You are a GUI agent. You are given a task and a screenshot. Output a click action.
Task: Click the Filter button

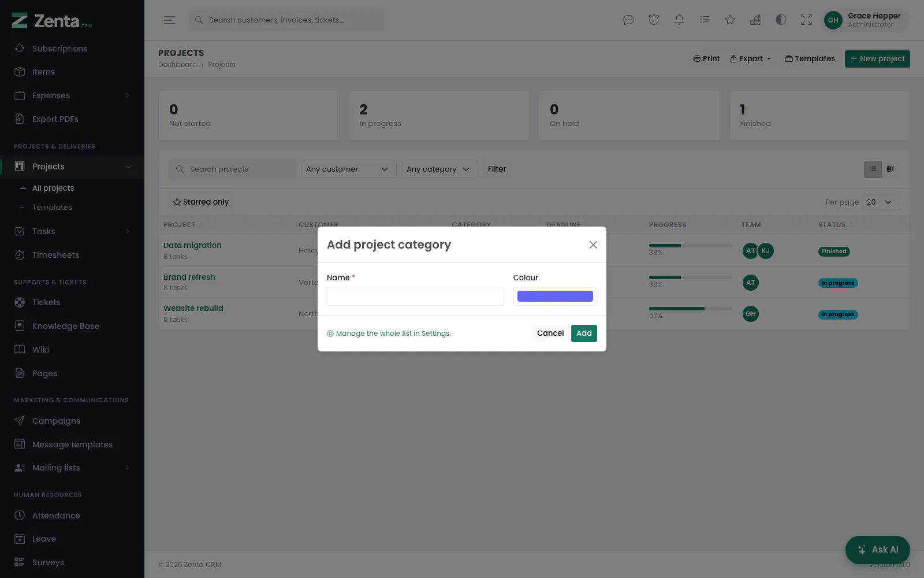tap(497, 169)
